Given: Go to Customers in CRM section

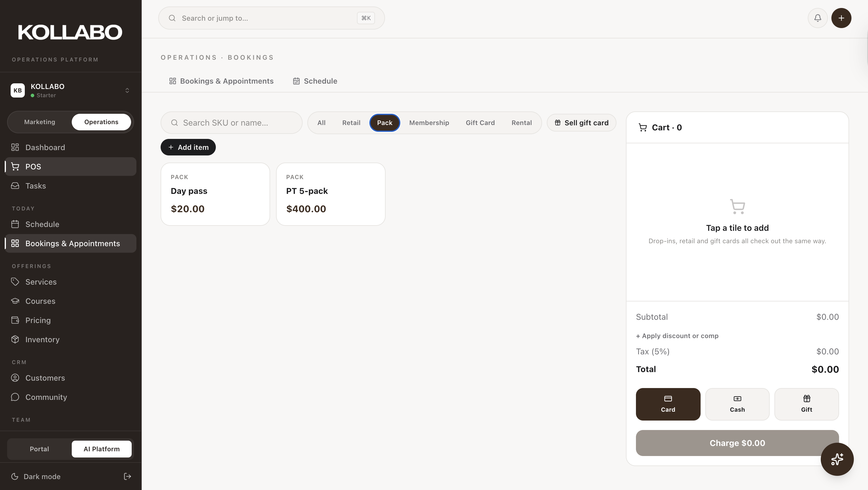Looking at the screenshot, I should click(45, 378).
